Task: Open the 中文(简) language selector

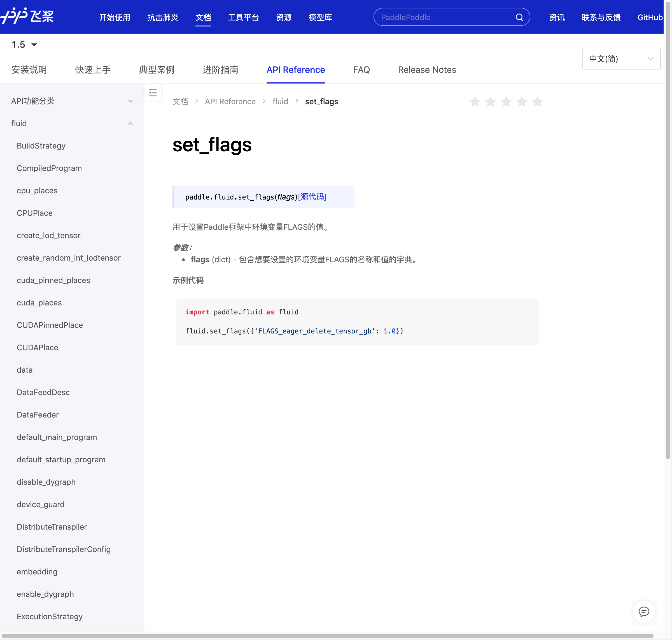Action: [x=621, y=59]
